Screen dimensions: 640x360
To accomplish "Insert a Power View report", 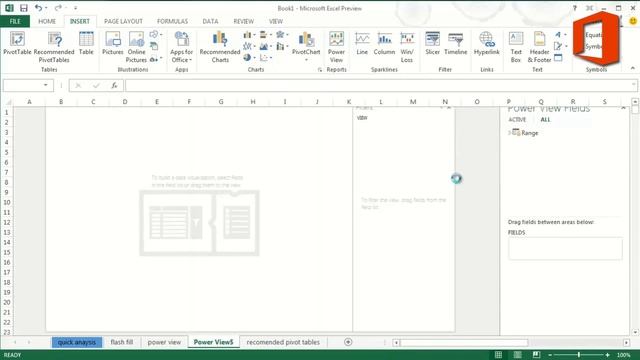I will 336,47.
